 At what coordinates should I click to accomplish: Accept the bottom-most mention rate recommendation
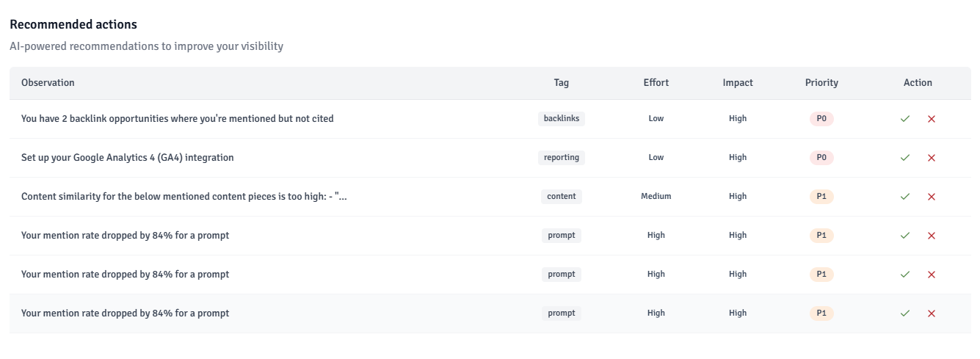pos(905,313)
